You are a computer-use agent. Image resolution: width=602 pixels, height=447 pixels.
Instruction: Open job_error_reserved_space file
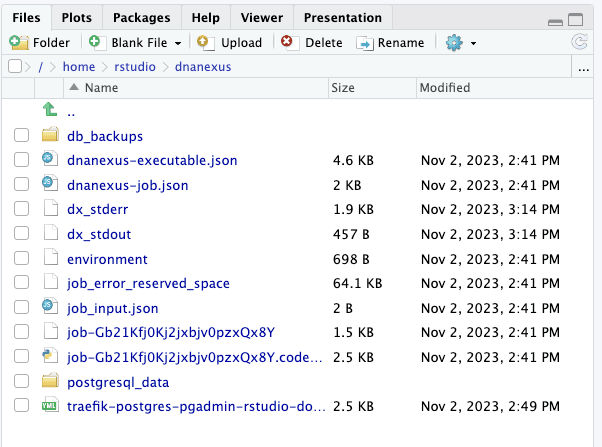pos(148,284)
